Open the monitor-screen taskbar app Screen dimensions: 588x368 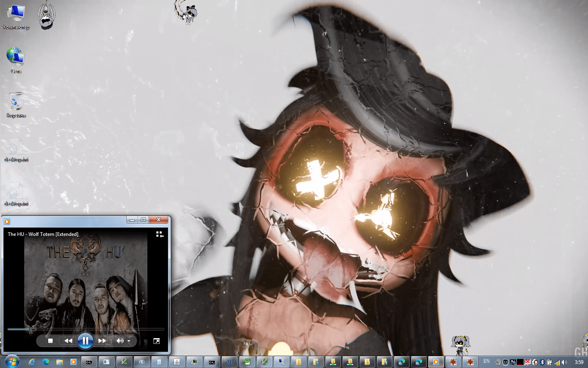[194, 362]
